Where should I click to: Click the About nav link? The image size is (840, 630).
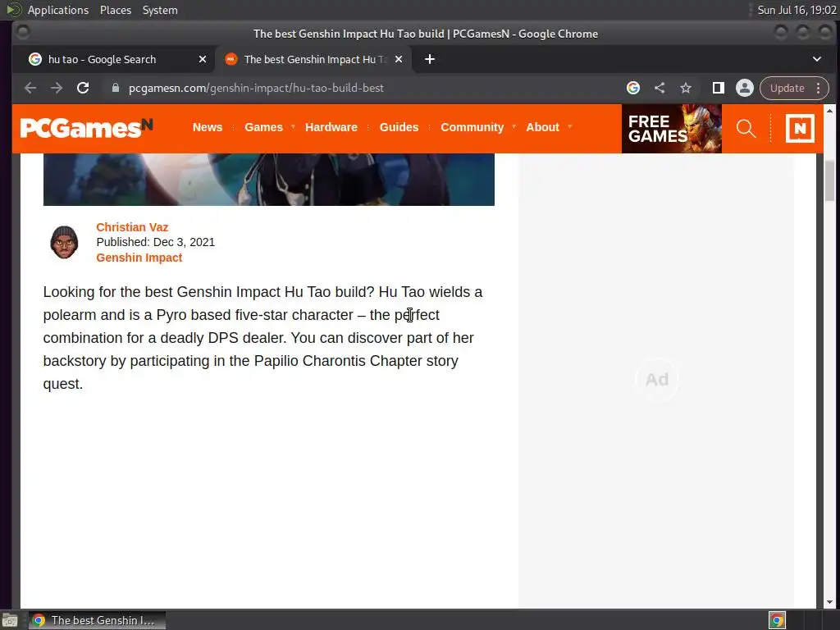pos(542,127)
